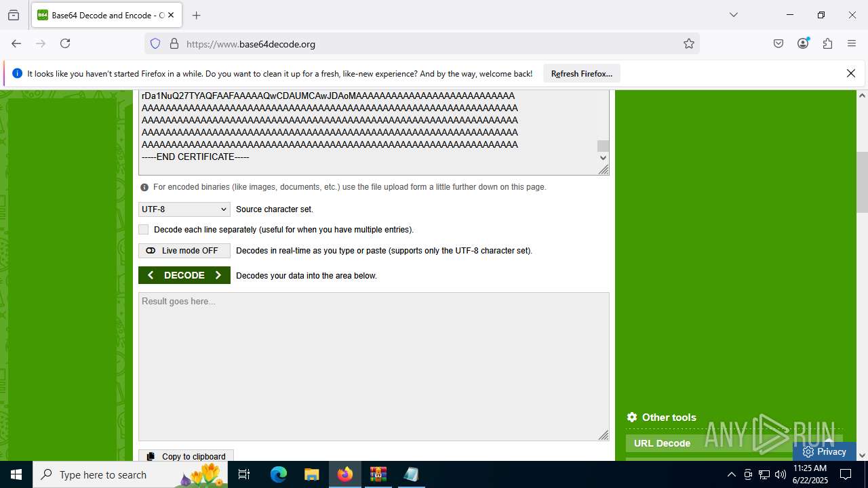This screenshot has width=868, height=488.
Task: Open WinRAR taskbar icon
Action: click(378, 474)
